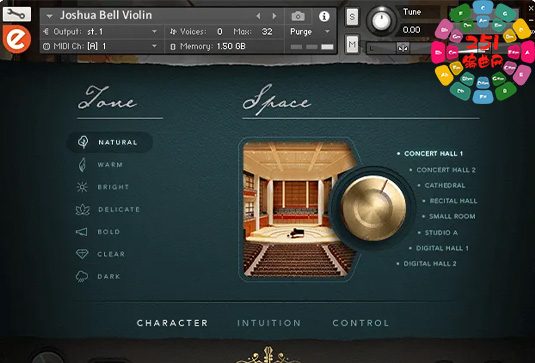The image size is (535, 363).
Task: Click the output routing icon beside Output
Action: coord(46,32)
